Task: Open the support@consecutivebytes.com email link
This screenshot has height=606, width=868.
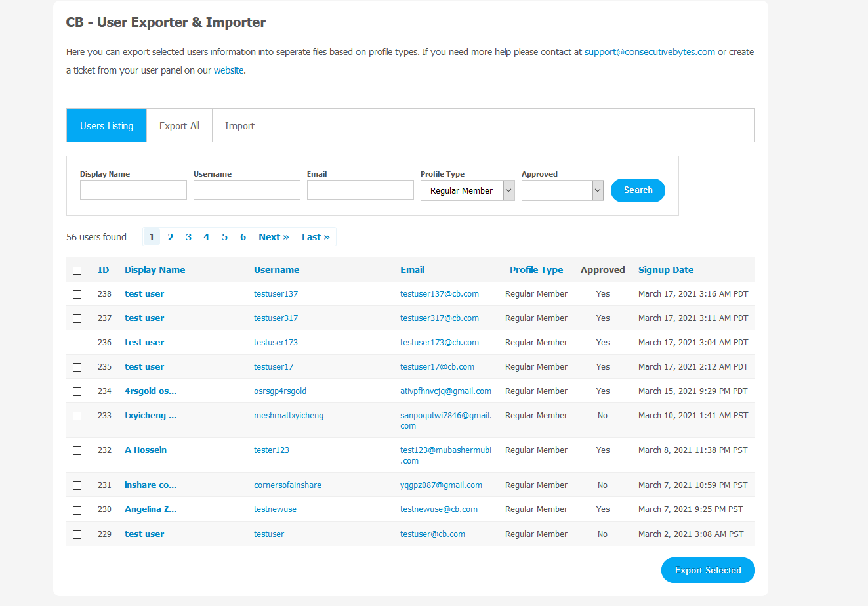Action: point(650,52)
